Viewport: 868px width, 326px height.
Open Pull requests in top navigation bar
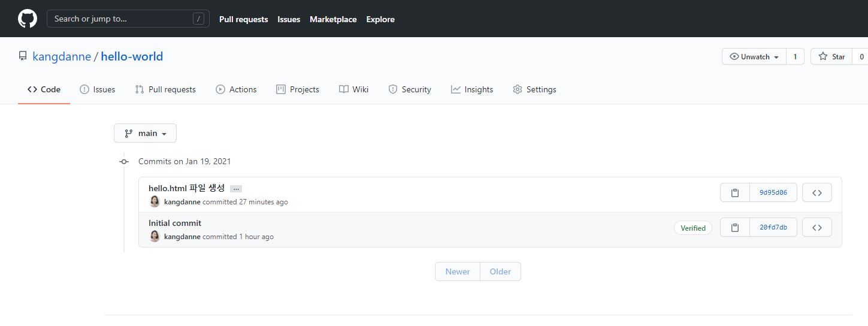pyautogui.click(x=243, y=19)
